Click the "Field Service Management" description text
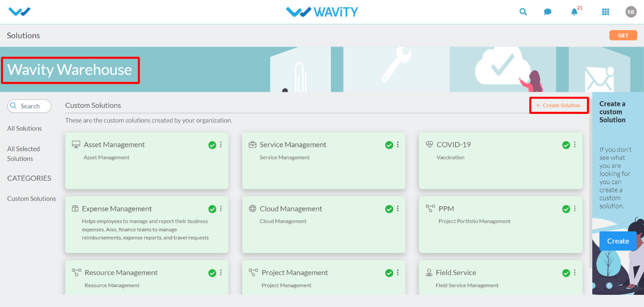This screenshot has width=644, height=307. click(x=467, y=285)
